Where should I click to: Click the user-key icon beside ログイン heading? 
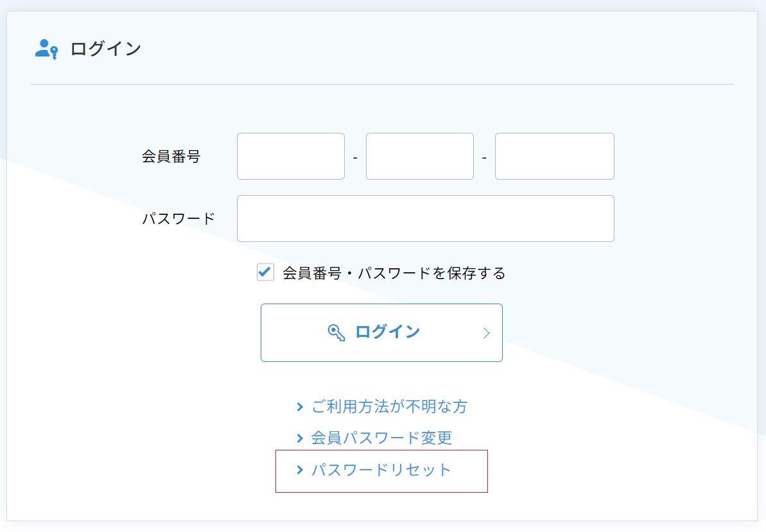pos(46,49)
